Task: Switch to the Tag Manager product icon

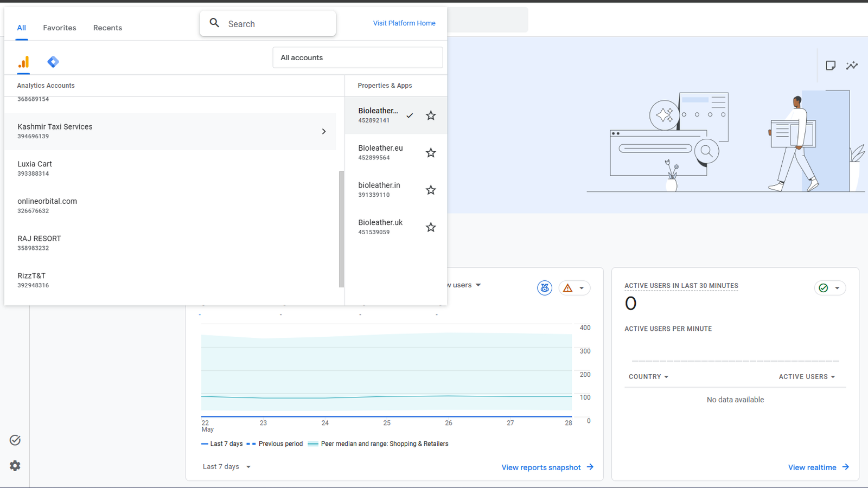Action: click(53, 62)
